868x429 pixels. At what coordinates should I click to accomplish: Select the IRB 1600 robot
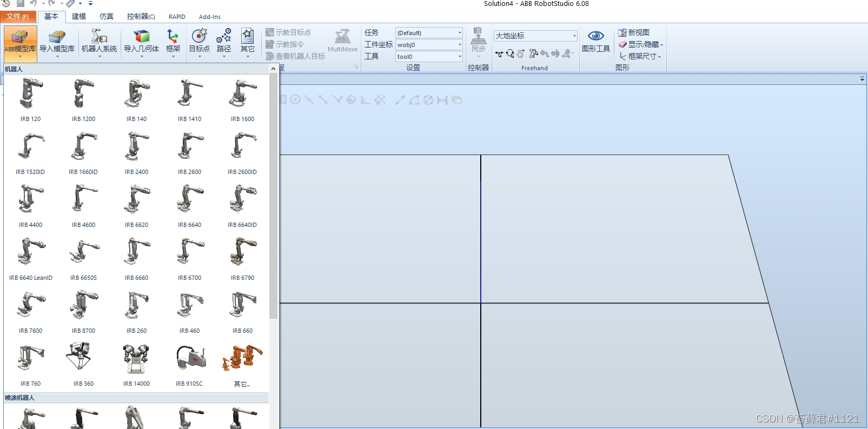(243, 99)
